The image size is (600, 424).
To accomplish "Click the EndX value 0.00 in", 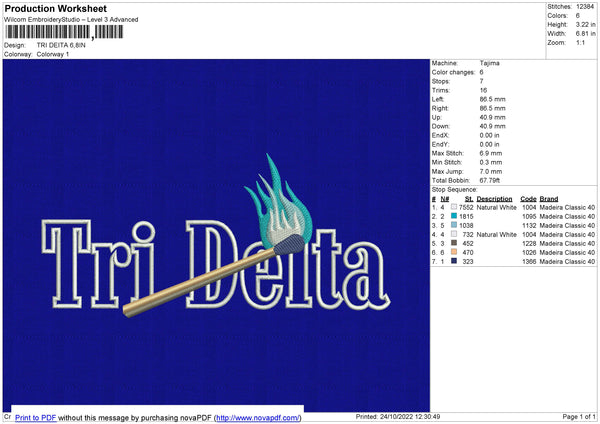I will 489,135.
